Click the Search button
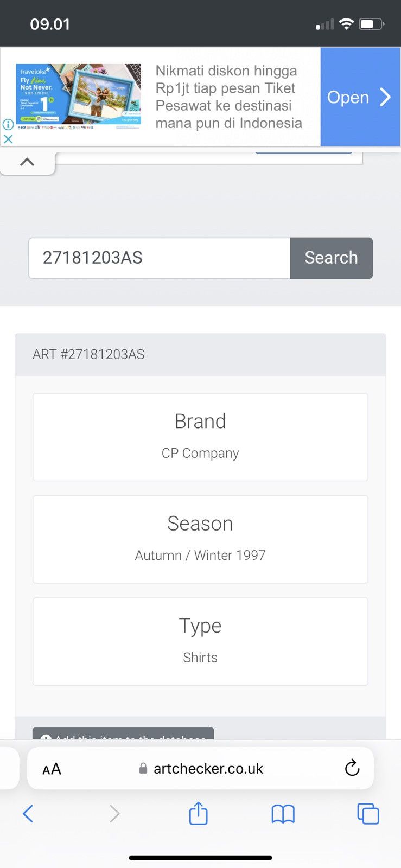The height and width of the screenshot is (868, 401). click(x=332, y=258)
